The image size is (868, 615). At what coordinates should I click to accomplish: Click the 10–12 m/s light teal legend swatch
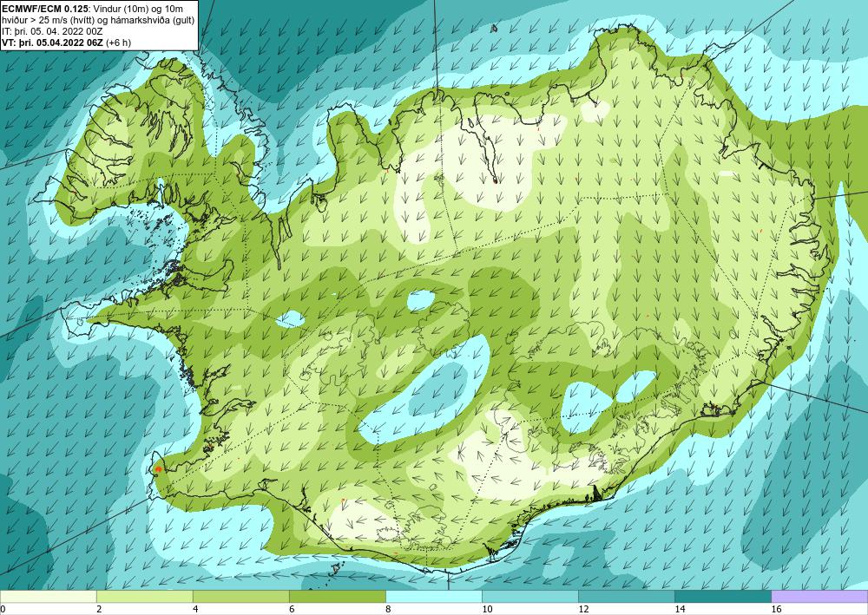point(530,597)
